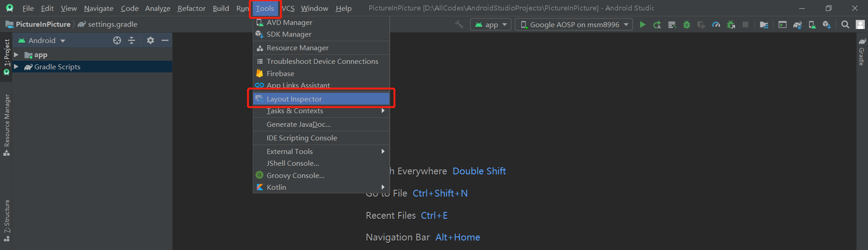Open the Navigate menu
The height and width of the screenshot is (250, 868).
tap(99, 8)
